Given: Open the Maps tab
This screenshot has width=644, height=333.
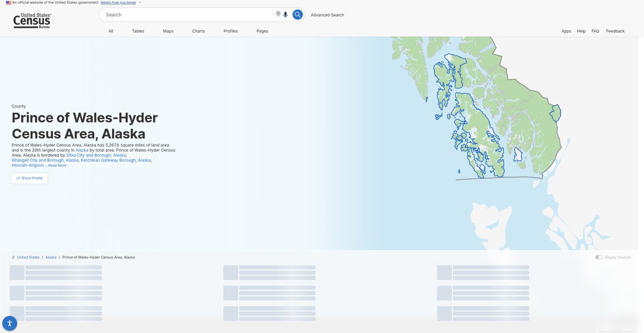Looking at the screenshot, I should (x=169, y=31).
